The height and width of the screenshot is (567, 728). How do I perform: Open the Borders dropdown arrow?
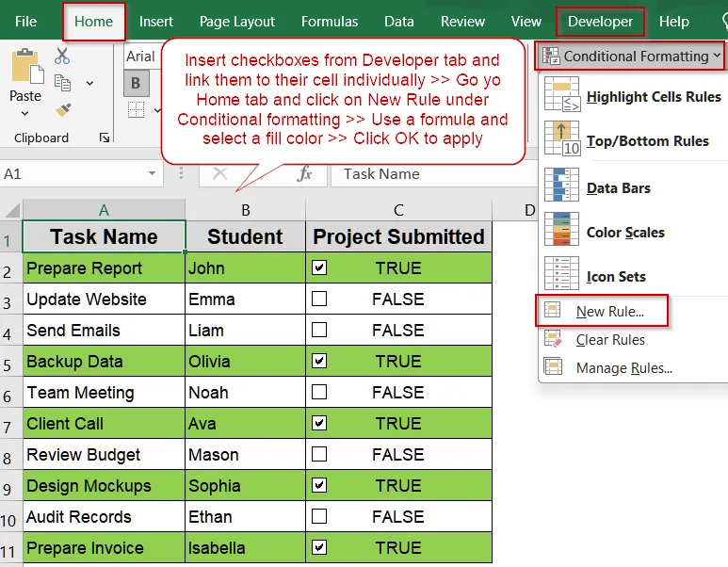click(157, 110)
